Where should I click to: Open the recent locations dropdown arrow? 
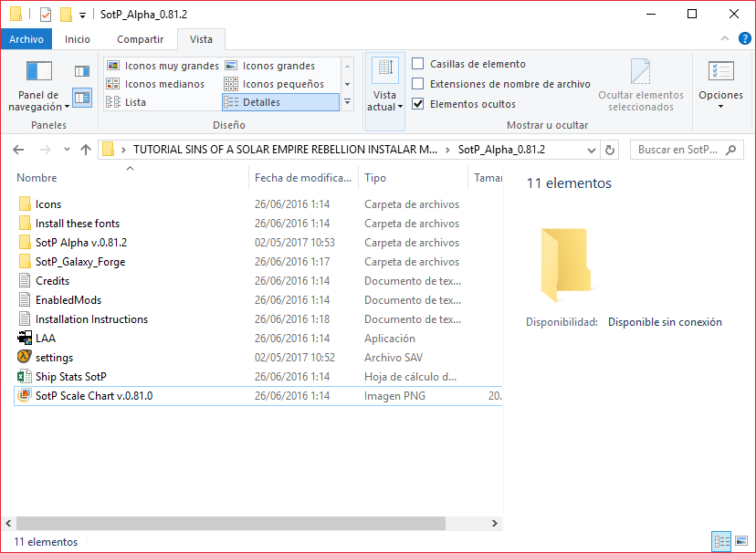(67, 150)
